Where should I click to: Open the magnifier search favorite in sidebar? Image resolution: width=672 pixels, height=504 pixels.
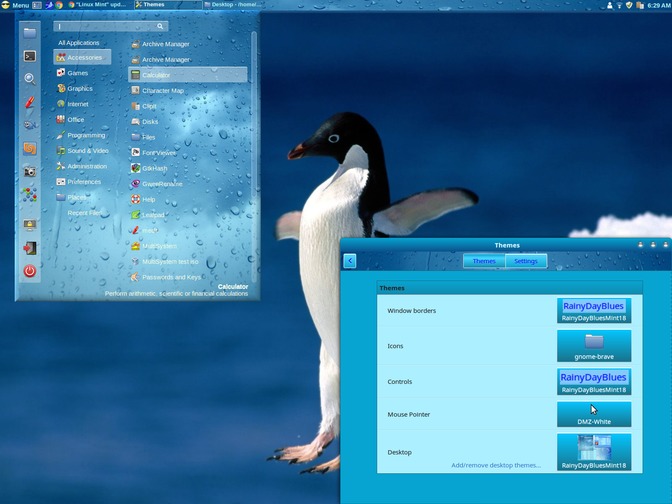[30, 78]
